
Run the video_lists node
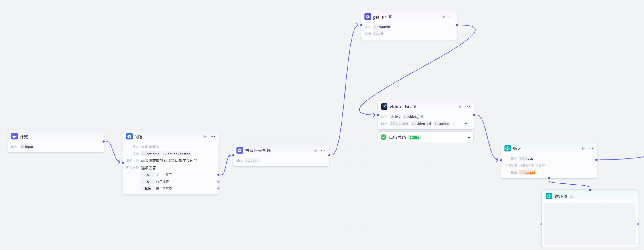[460, 107]
